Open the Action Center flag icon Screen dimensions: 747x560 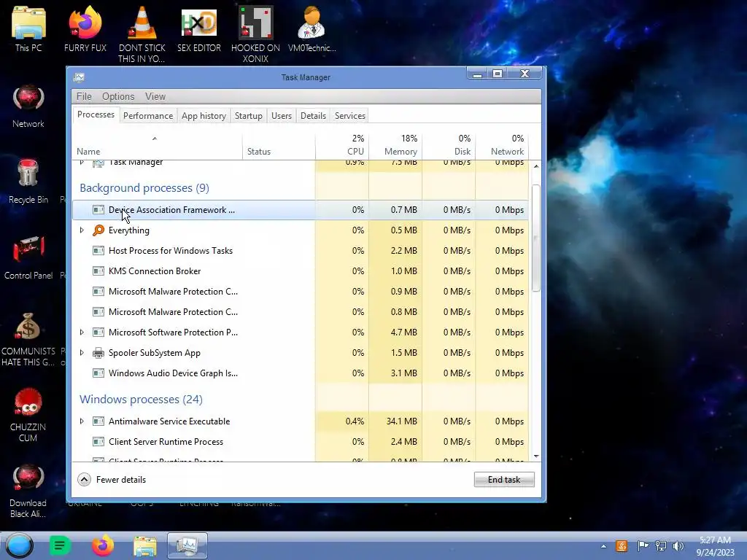tap(642, 545)
